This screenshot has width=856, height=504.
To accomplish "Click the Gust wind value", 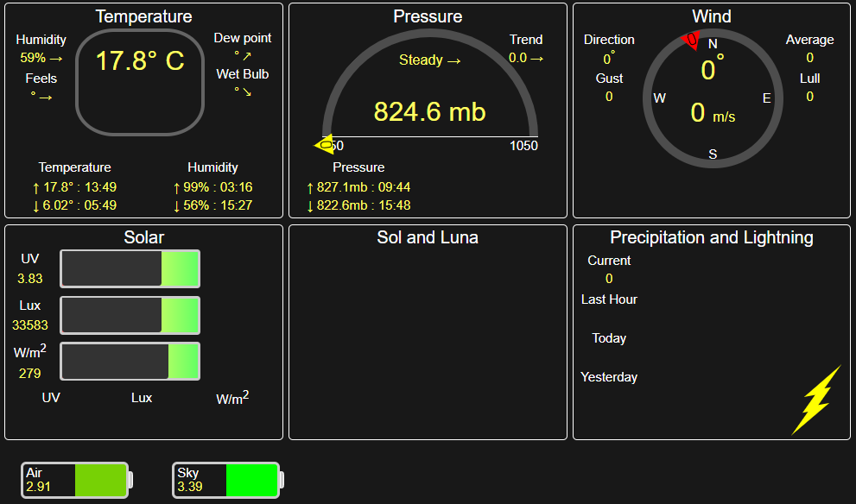I will click(x=609, y=97).
